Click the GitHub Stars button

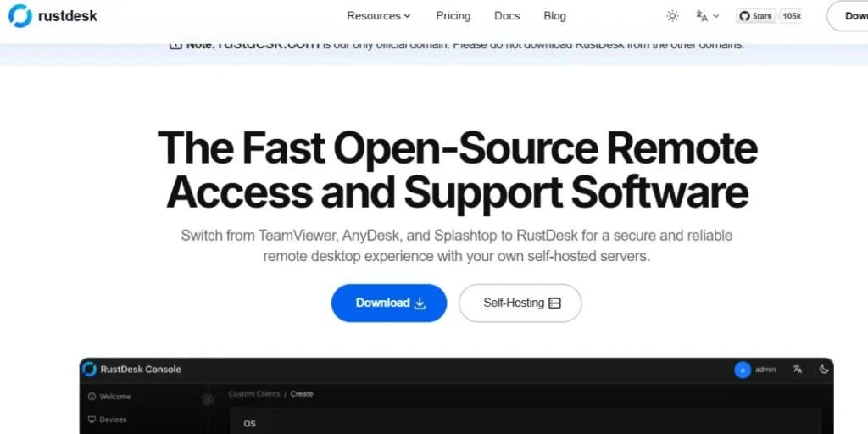(755, 16)
